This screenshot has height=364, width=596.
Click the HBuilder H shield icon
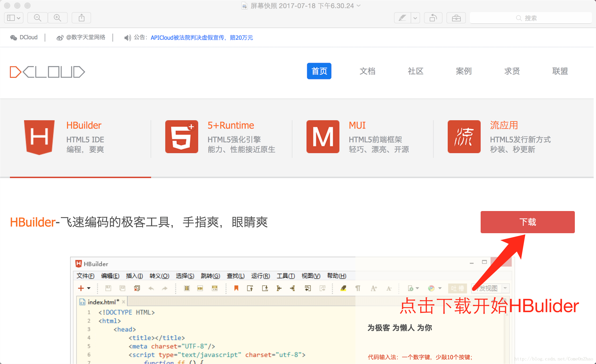[x=39, y=137]
